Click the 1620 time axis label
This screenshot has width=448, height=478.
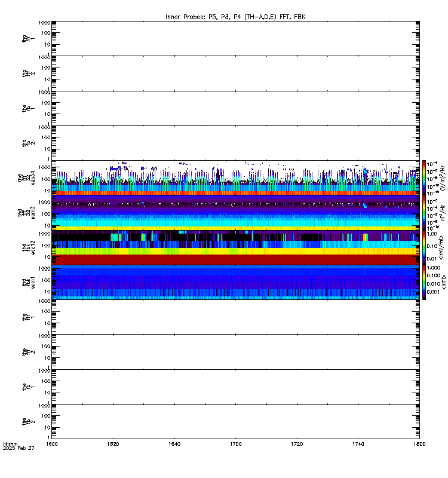coord(113,444)
